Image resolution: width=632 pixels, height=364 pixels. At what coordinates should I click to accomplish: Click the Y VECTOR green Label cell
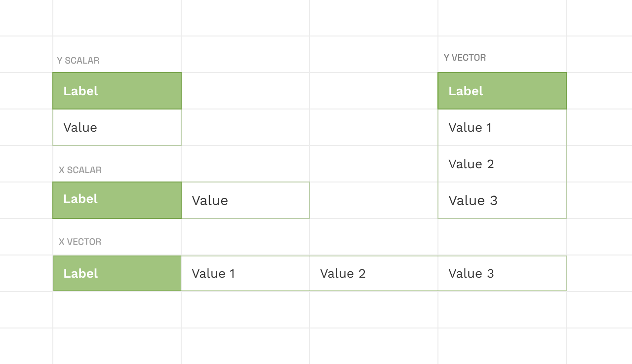(502, 91)
